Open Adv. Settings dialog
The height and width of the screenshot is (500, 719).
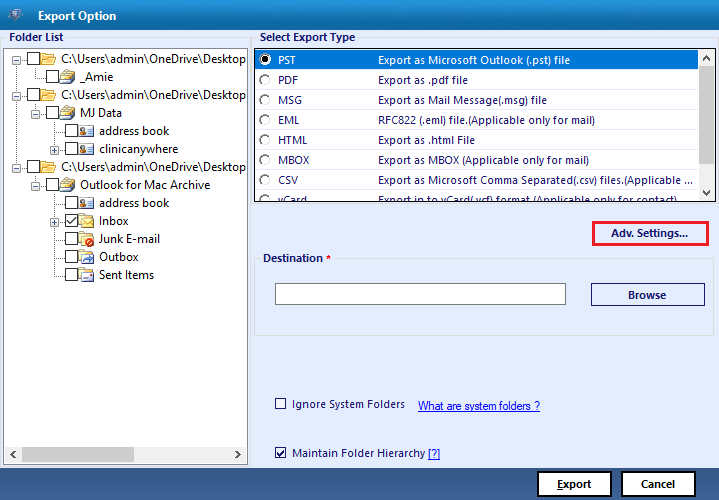pos(650,233)
